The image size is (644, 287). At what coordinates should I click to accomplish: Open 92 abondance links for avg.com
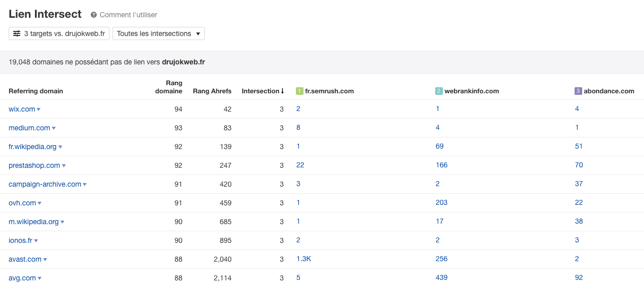coord(579,277)
